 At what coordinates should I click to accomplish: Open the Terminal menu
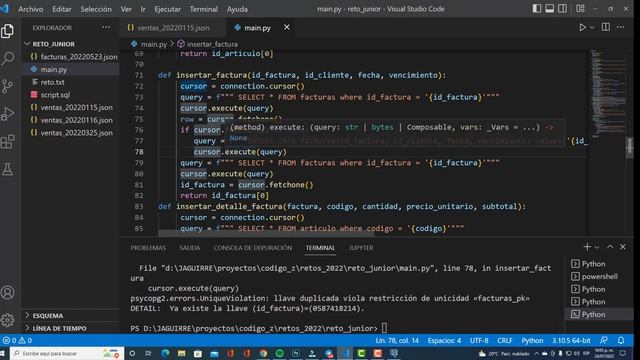[x=203, y=9]
